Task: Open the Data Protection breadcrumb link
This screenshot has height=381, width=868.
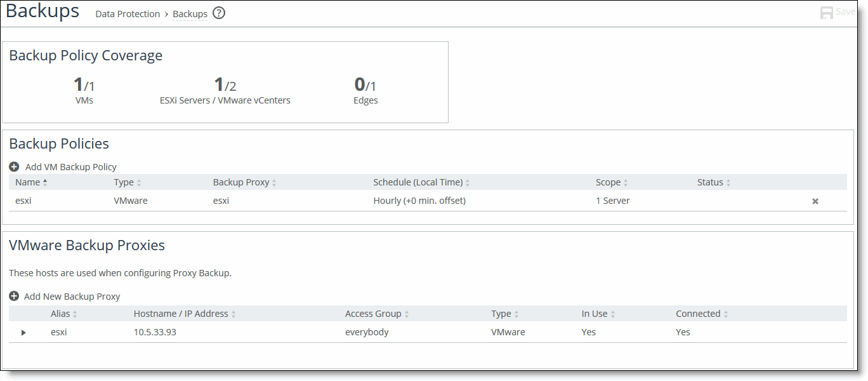Action: pyautogui.click(x=128, y=13)
